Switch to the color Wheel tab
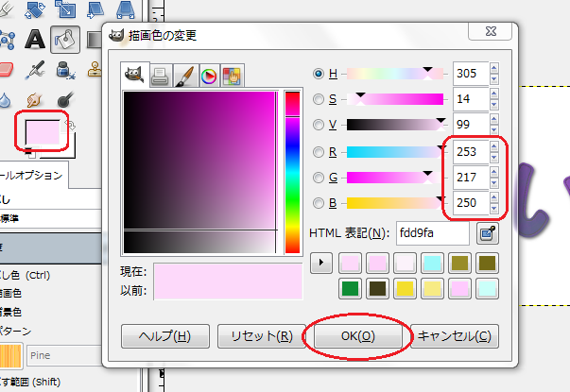 click(x=209, y=76)
